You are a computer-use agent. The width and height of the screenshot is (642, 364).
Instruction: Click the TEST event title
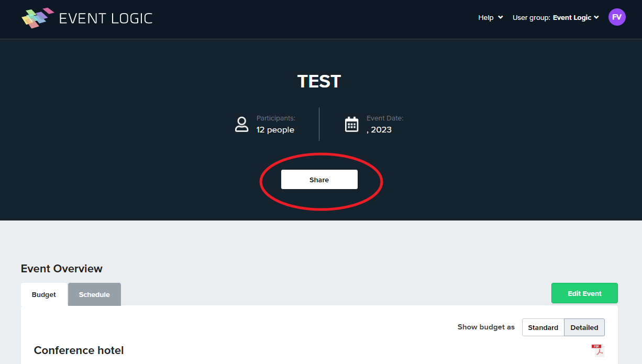[x=319, y=82]
